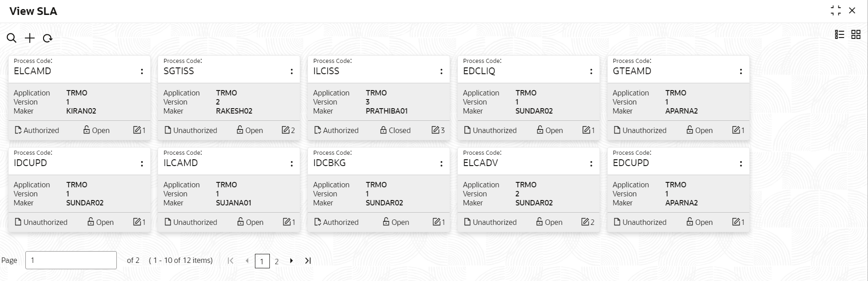This screenshot has height=281, width=868.
Task: Select page 1 in the pagination bar
Action: [x=263, y=261]
